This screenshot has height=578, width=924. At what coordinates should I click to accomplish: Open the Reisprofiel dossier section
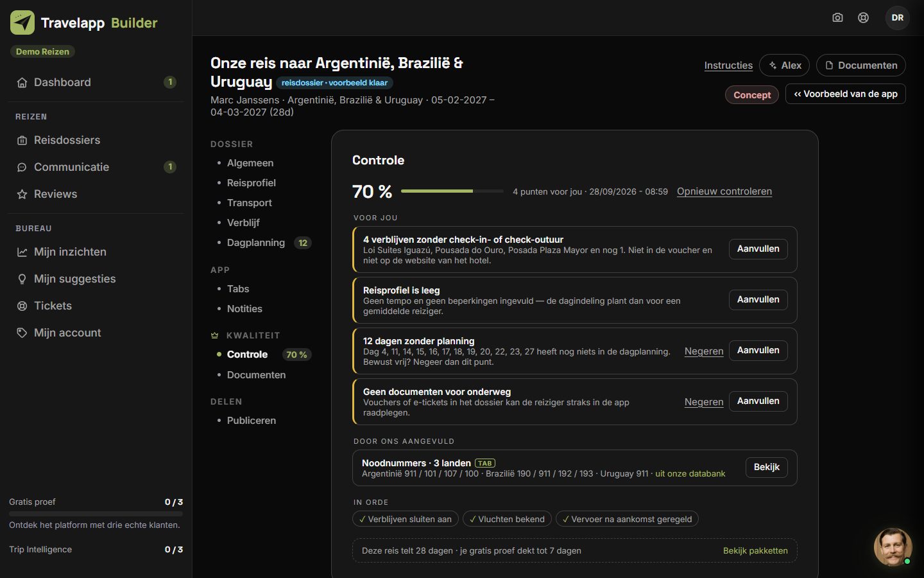coord(251,183)
